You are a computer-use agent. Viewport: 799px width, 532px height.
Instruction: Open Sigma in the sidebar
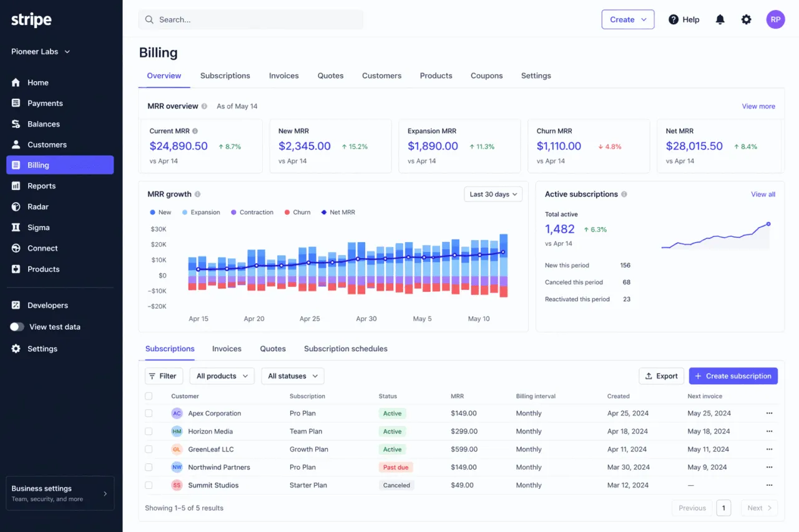click(x=60, y=228)
